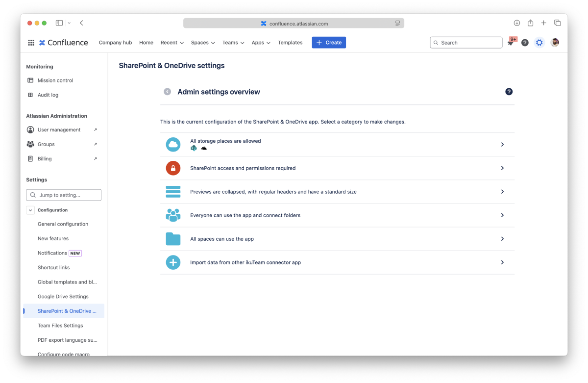The height and width of the screenshot is (383, 588).
Task: Open the help question mark in top navigation
Action: pos(525,43)
